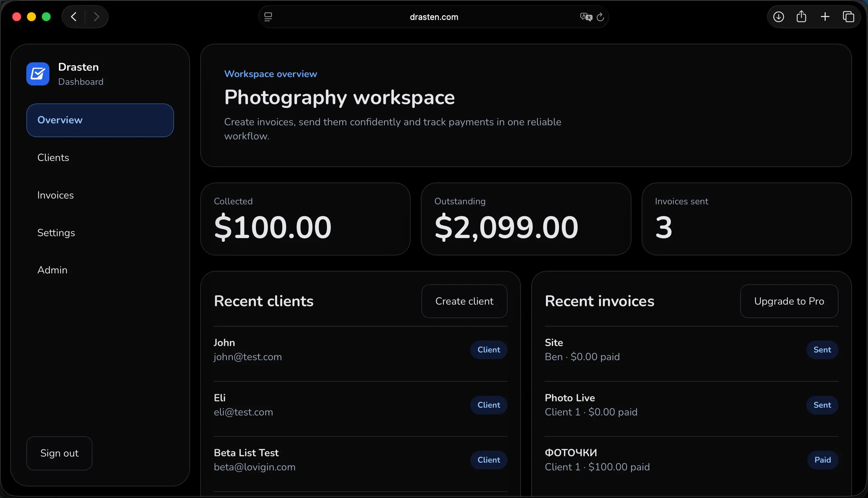Image resolution: width=868 pixels, height=498 pixels.
Task: Click the Client badge for Eli
Action: pyautogui.click(x=489, y=405)
